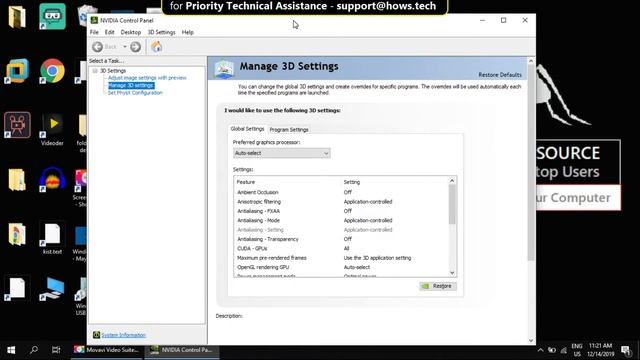Open the System Information link
The image size is (640, 360).
coord(123,335)
